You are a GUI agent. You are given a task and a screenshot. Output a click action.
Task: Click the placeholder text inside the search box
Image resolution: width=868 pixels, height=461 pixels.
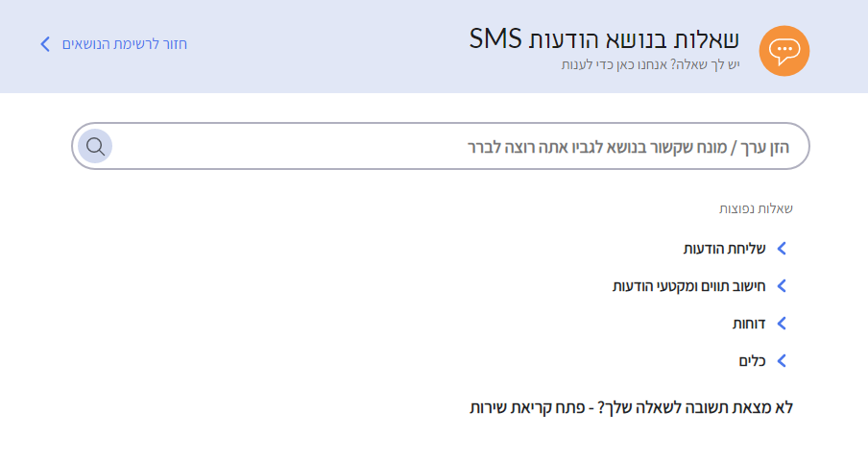tap(628, 147)
